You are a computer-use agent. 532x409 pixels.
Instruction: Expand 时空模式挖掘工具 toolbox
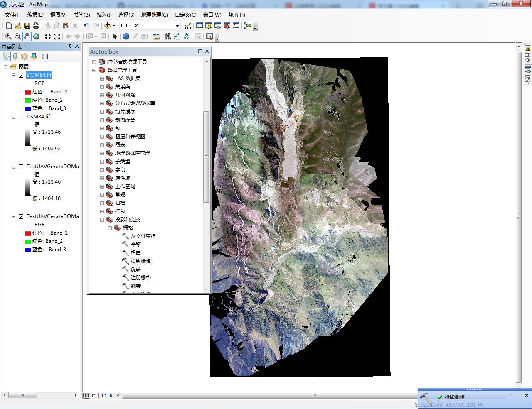[94, 62]
